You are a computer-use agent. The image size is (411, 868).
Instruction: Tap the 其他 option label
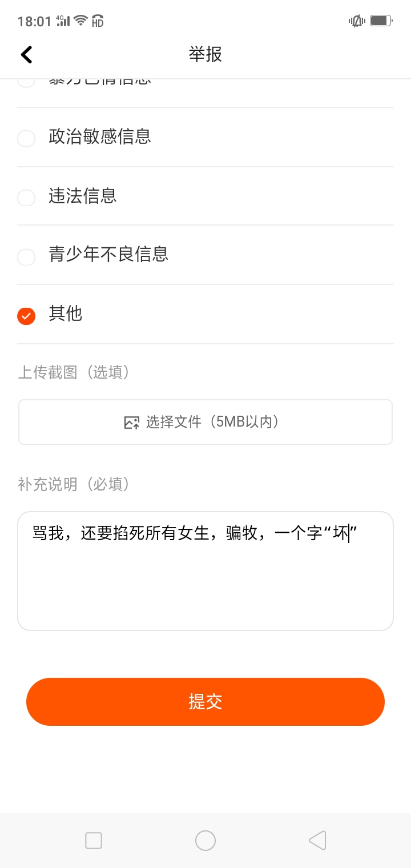click(66, 314)
